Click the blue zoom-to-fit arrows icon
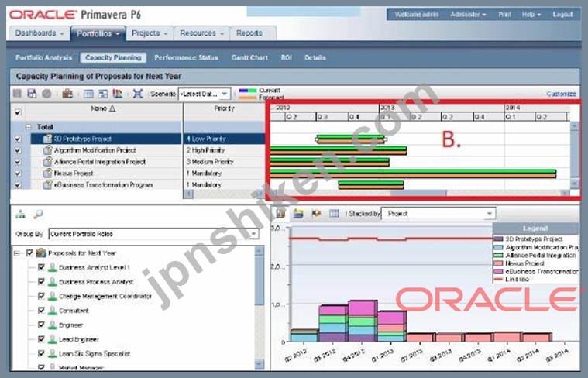The height and width of the screenshot is (378, 588). [x=138, y=94]
